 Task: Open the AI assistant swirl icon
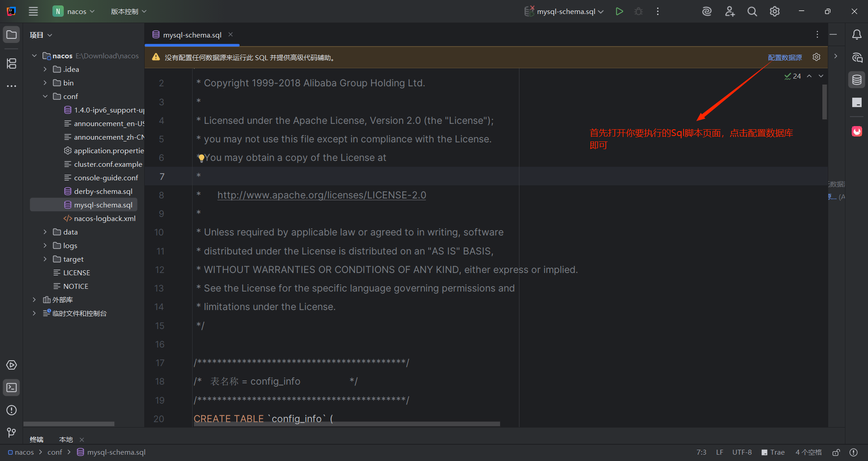tap(707, 11)
